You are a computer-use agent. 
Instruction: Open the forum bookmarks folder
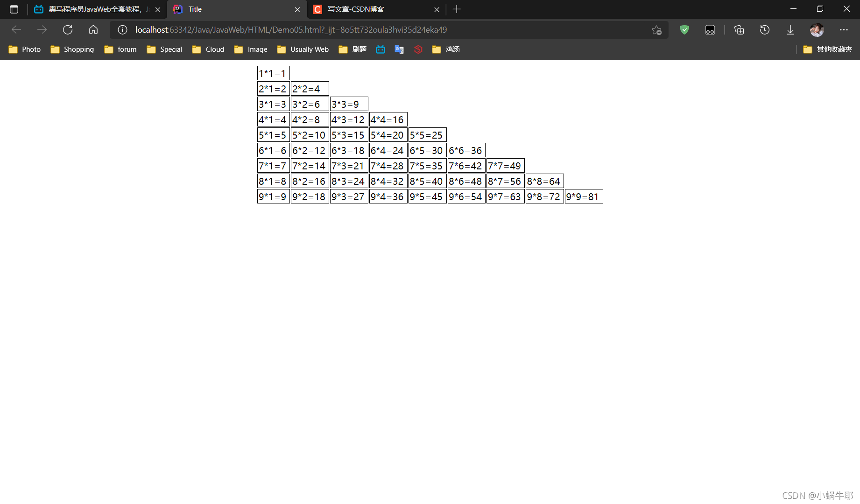pos(120,49)
